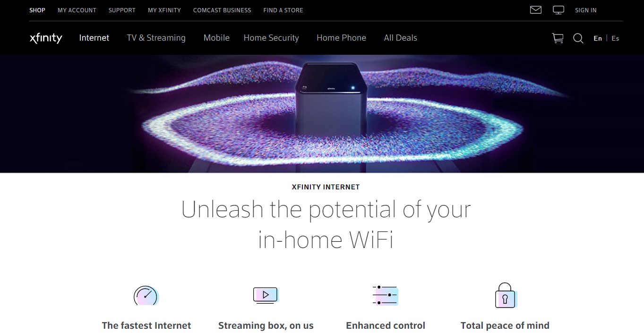Select En language option

[598, 38]
